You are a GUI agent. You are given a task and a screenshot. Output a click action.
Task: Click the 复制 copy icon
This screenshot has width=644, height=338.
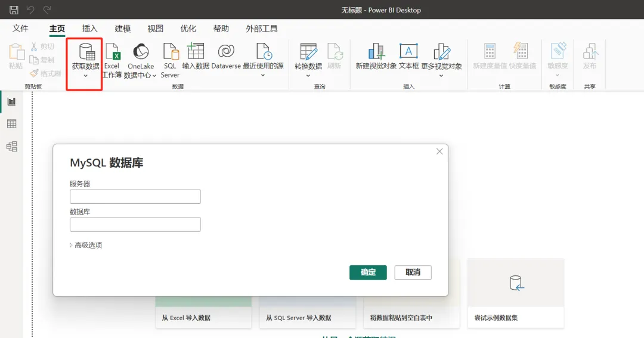(34, 60)
